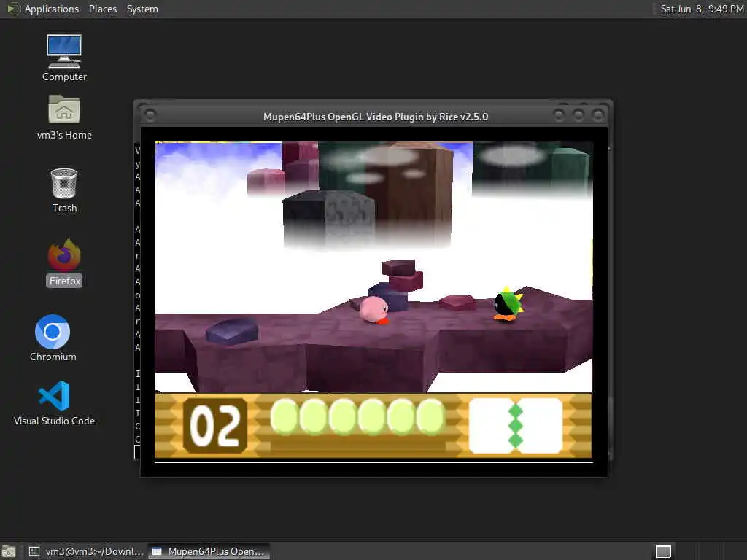Open the Mupen64Plus window menu button
Viewport: 747px width, 560px height.
pyautogui.click(x=150, y=115)
